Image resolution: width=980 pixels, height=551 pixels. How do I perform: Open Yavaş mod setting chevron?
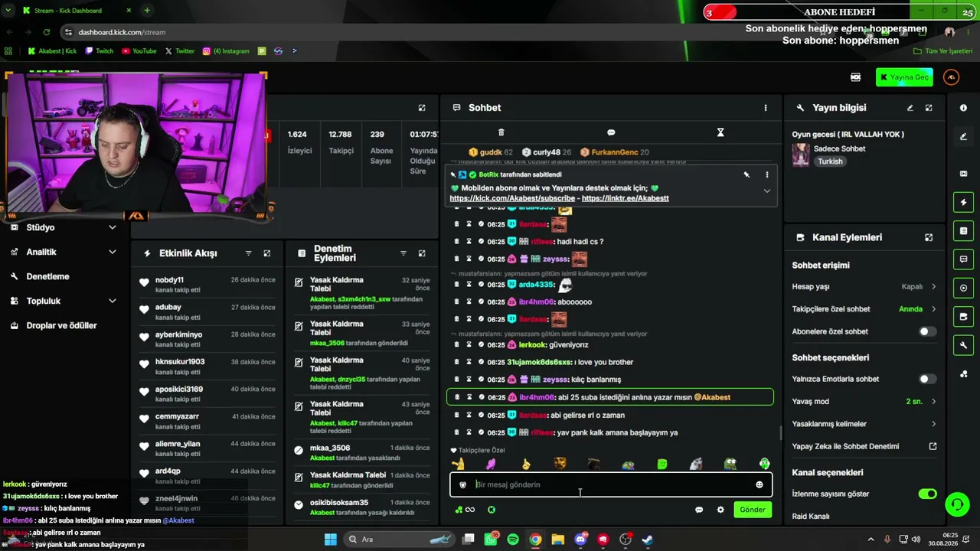click(x=933, y=401)
